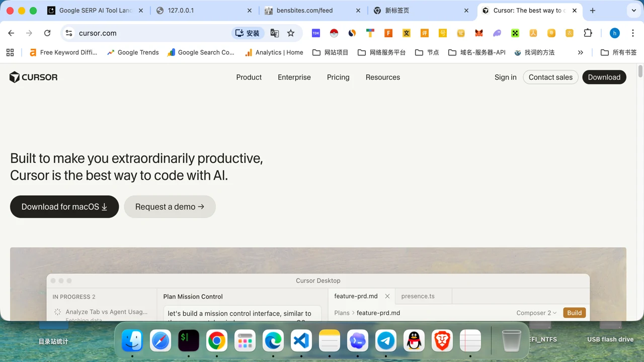Open the MetaMask fox extension icon

click(x=479, y=33)
